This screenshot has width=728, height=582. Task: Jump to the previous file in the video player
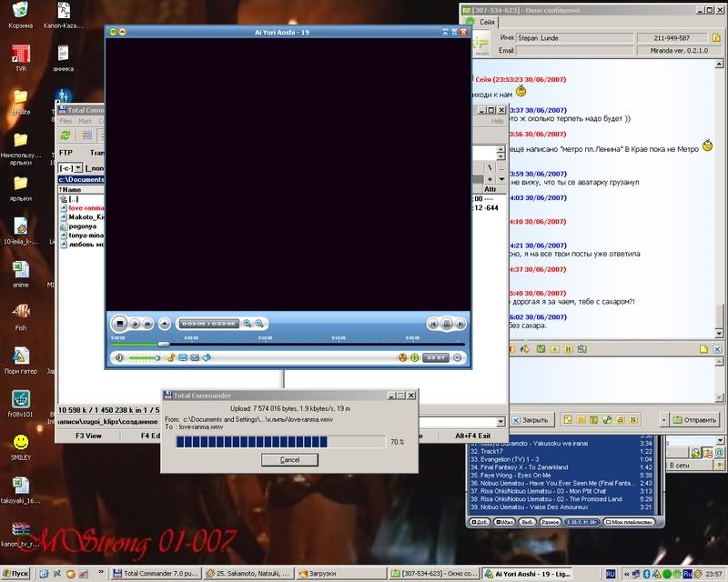433,324
